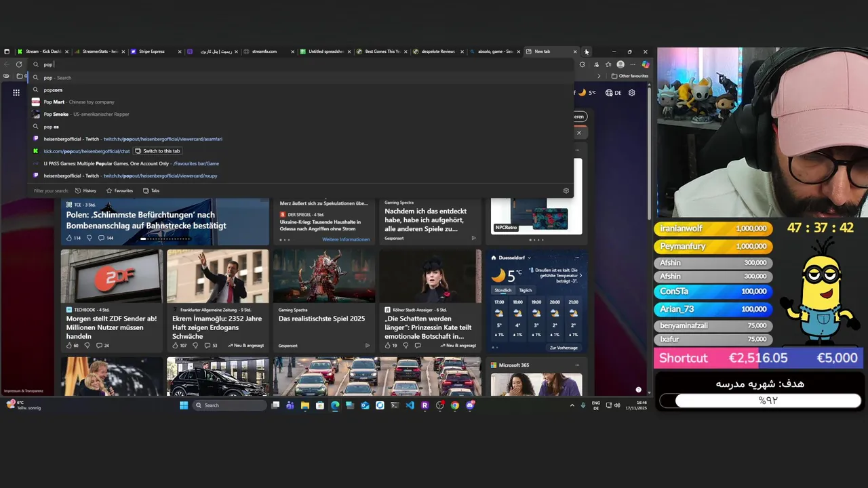This screenshot has height=488, width=868.
Task: Open the streamfa.com tab
Action: (x=269, y=52)
